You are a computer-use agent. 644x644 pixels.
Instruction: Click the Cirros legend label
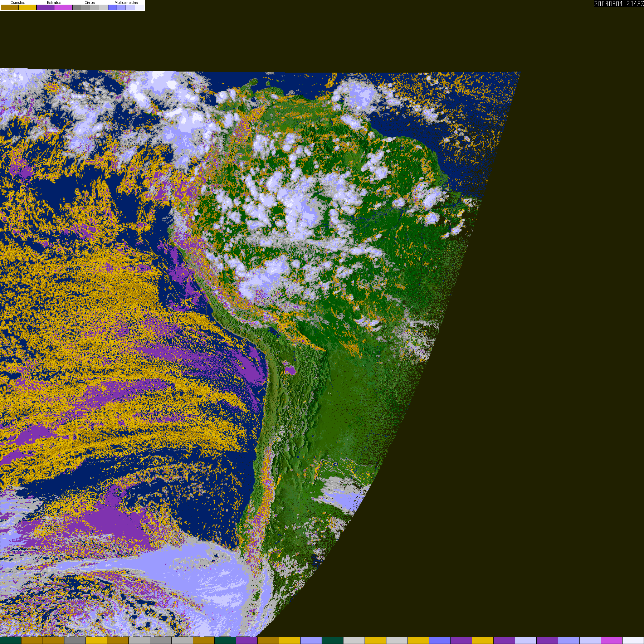89,3
